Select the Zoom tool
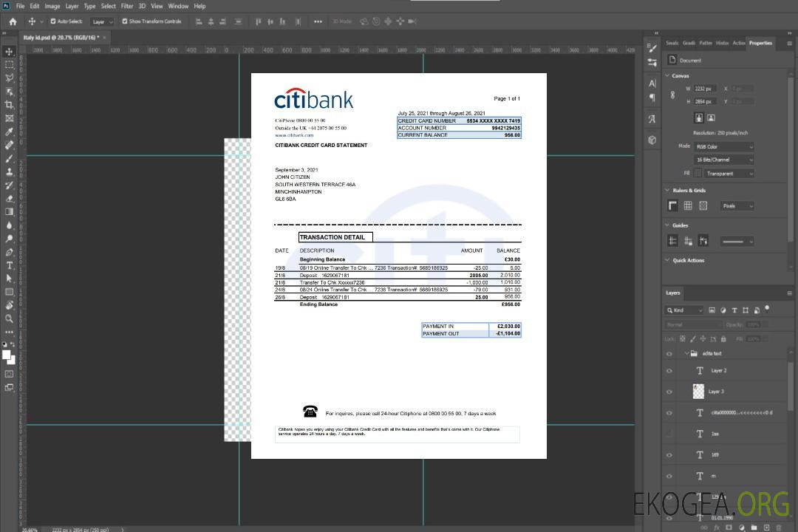Image resolution: width=798 pixels, height=532 pixels. point(9,318)
